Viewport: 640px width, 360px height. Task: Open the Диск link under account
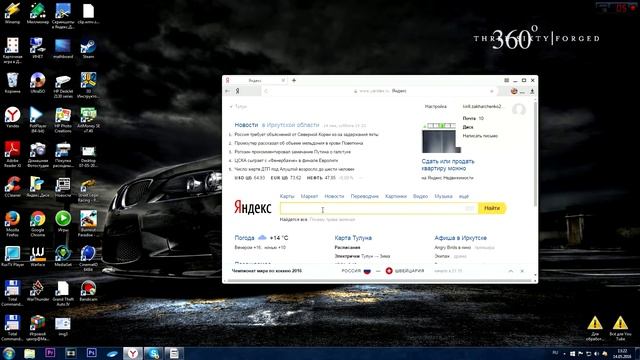click(x=468, y=127)
